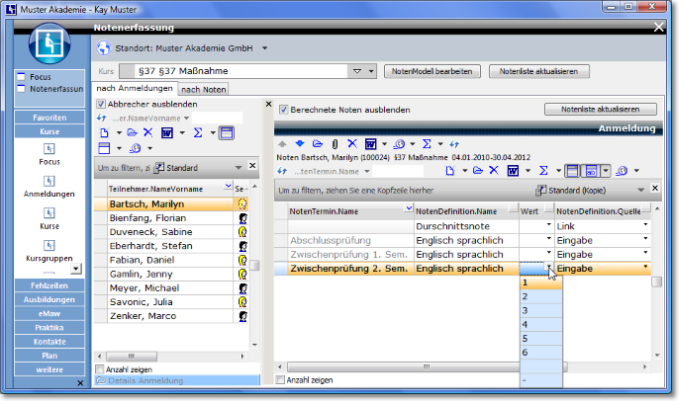Click clock history icon in participant toolbar
The height and width of the screenshot is (401, 679).
click(x=135, y=148)
